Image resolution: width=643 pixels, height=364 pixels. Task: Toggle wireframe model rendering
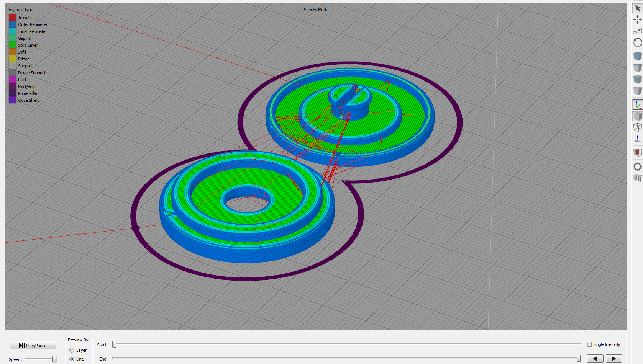click(638, 127)
